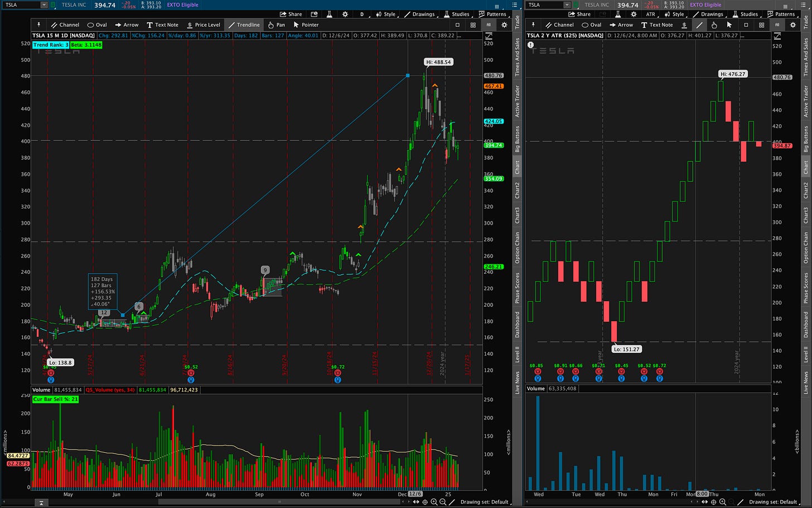Image resolution: width=812 pixels, height=508 pixels.
Task: Select the Oval drawing tool in left chart
Action: tap(97, 25)
